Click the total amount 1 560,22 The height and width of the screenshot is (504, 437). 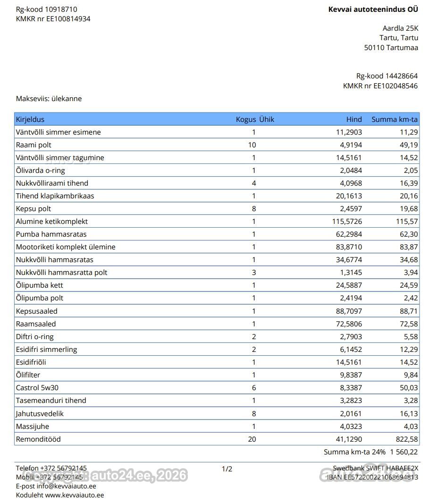pyautogui.click(x=404, y=452)
